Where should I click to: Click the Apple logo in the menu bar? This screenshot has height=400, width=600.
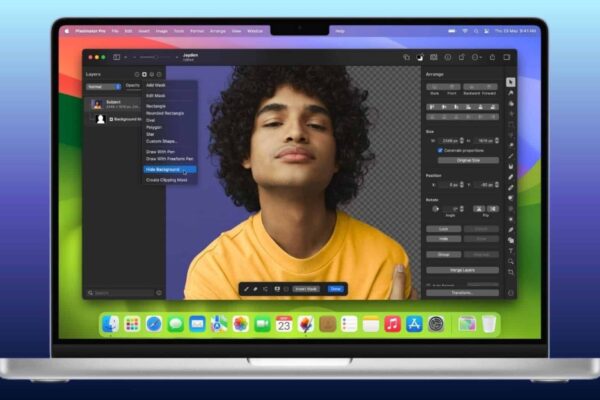click(x=67, y=31)
